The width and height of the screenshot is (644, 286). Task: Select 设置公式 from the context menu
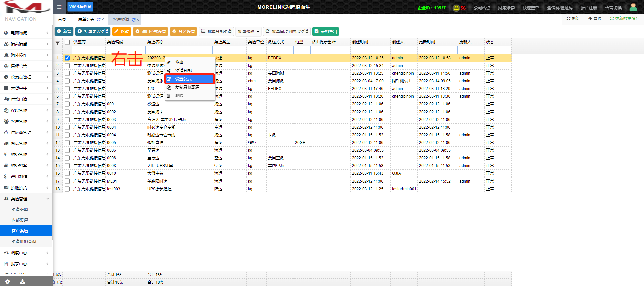point(190,79)
